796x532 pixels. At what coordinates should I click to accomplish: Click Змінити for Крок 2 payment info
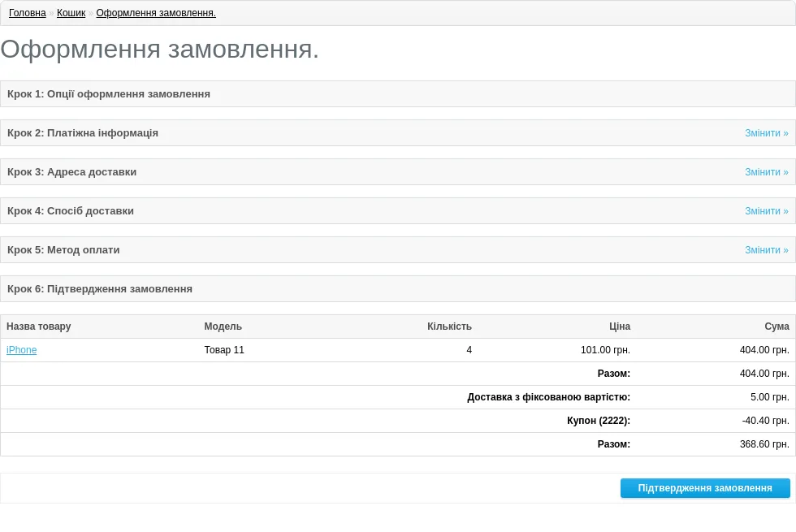[767, 133]
